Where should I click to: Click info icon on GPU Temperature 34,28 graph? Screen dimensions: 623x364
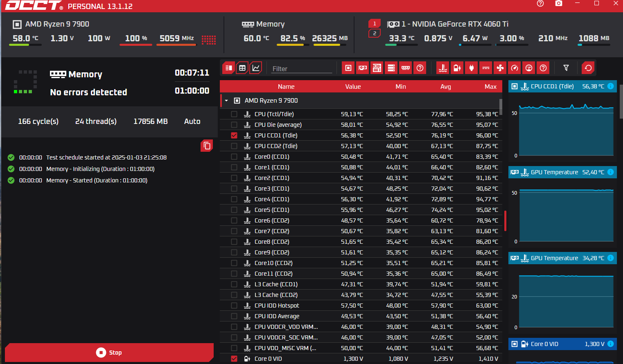coord(610,258)
